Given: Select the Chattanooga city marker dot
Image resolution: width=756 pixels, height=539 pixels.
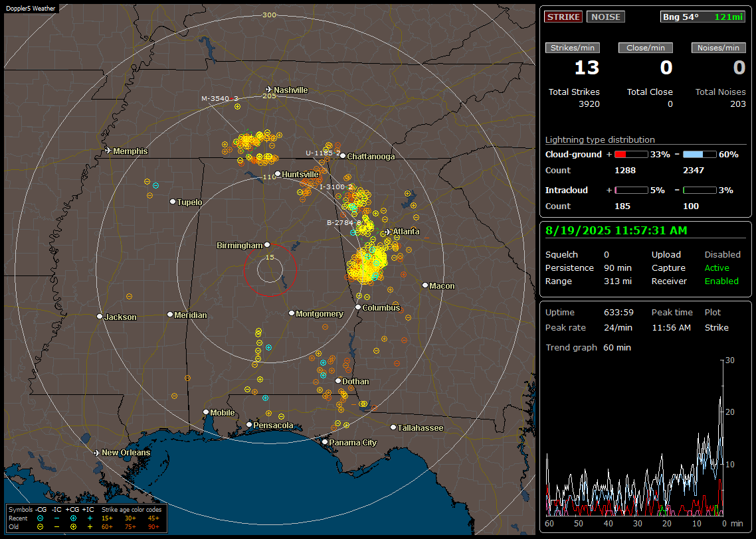Looking at the screenshot, I should pos(343,156).
